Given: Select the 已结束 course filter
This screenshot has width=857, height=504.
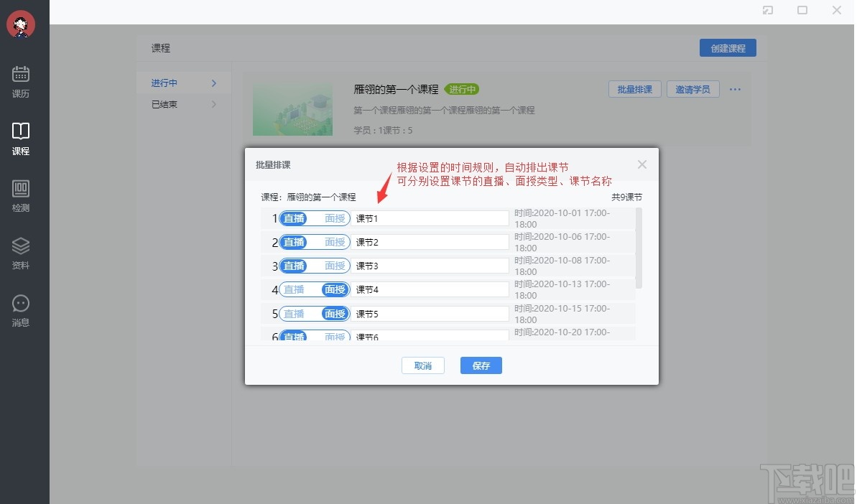Looking at the screenshot, I should point(165,104).
